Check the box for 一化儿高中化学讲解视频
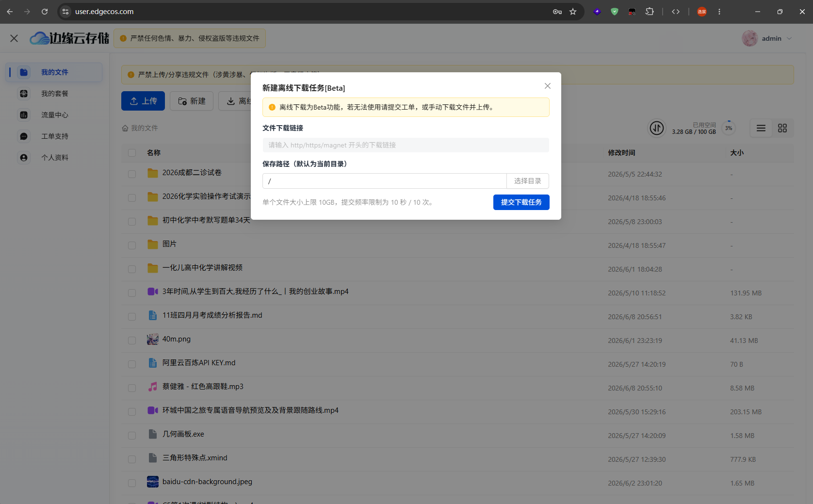Viewport: 813px width, 504px height. point(132,269)
